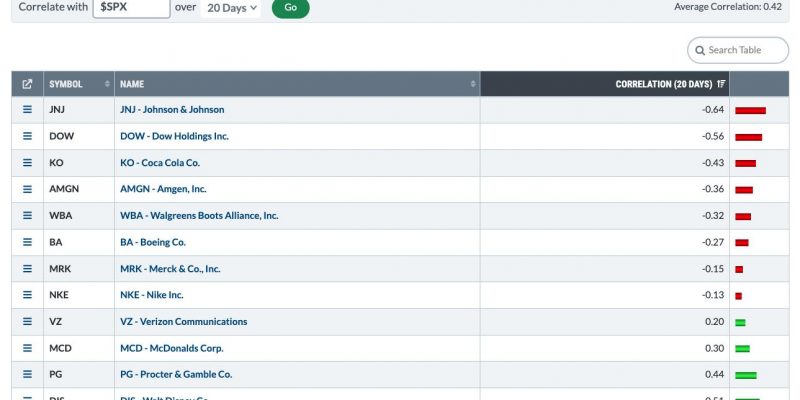Open the row menu icon for KO
The width and height of the screenshot is (800, 400).
(28, 162)
